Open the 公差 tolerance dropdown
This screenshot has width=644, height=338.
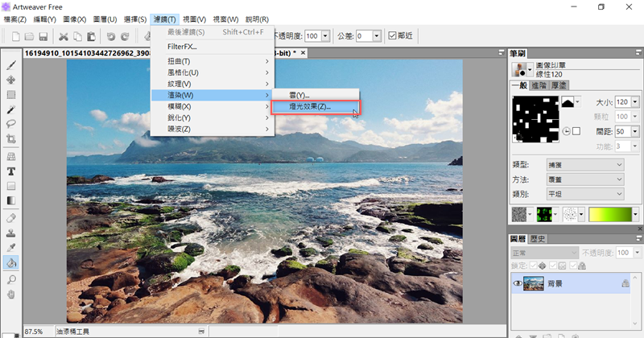(377, 35)
